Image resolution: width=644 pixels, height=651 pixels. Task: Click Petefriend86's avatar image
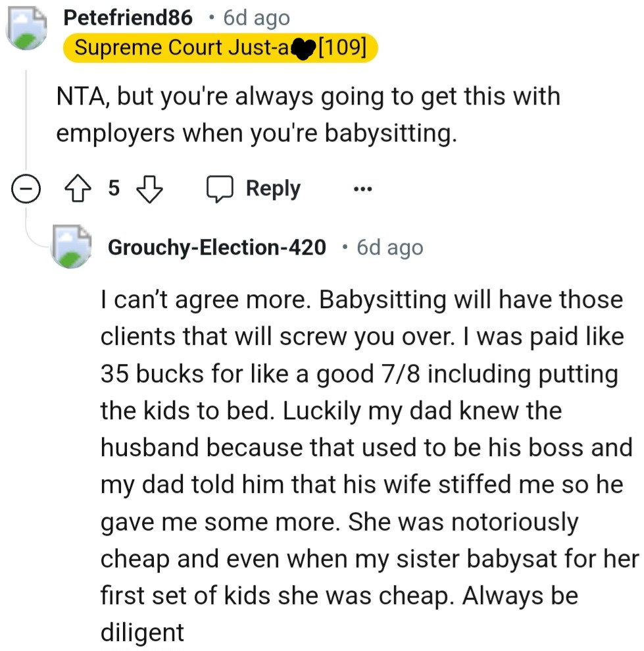(x=26, y=29)
